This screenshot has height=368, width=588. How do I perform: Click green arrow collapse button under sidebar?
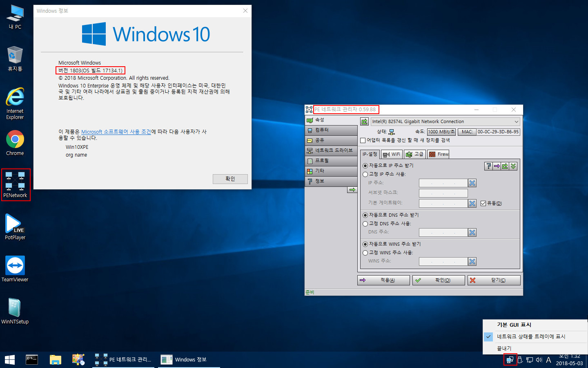(352, 190)
